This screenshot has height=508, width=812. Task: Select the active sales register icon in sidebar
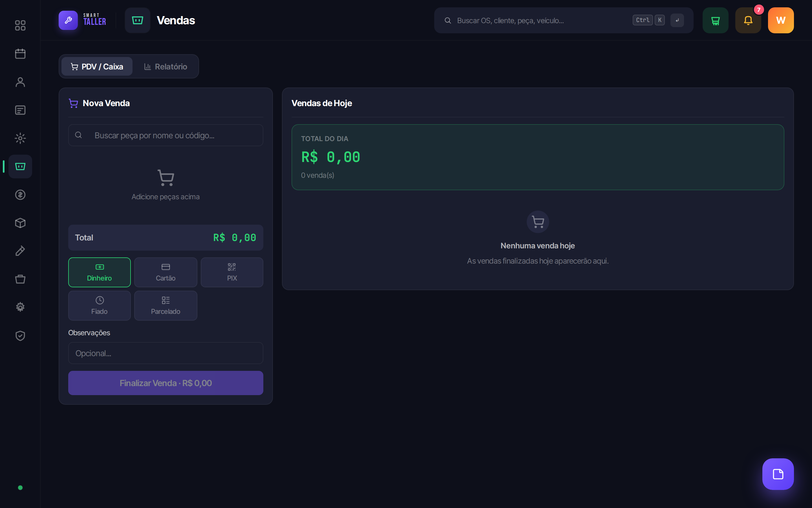[x=20, y=167]
